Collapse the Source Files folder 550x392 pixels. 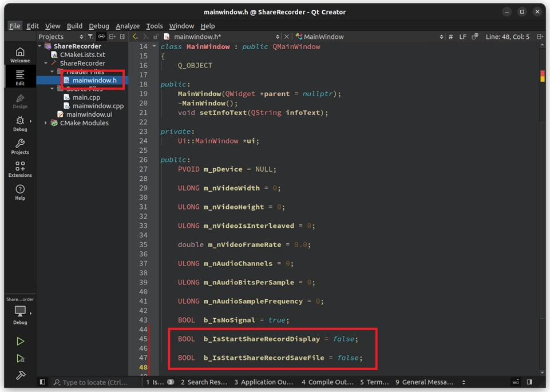click(52, 89)
